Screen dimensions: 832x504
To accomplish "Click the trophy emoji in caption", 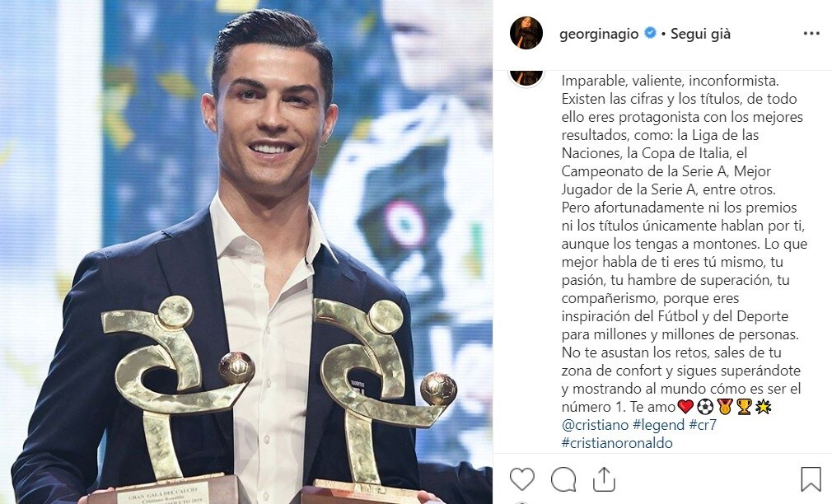I will point(744,407).
